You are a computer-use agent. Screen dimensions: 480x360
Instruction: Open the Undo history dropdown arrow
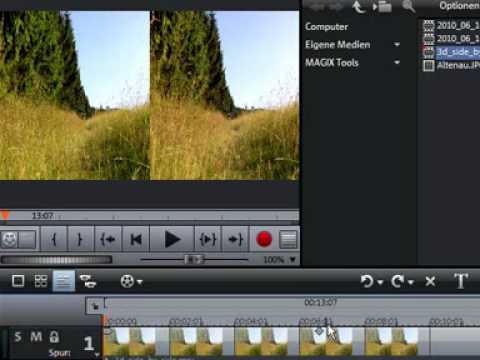380,282
